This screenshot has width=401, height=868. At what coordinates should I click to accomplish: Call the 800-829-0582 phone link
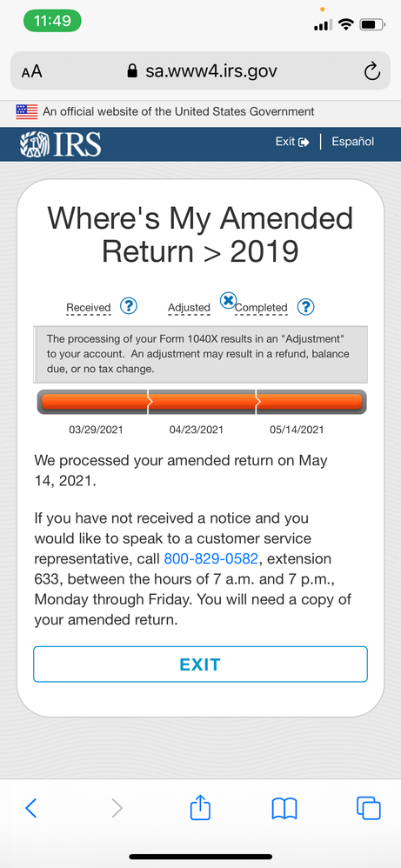(211, 559)
